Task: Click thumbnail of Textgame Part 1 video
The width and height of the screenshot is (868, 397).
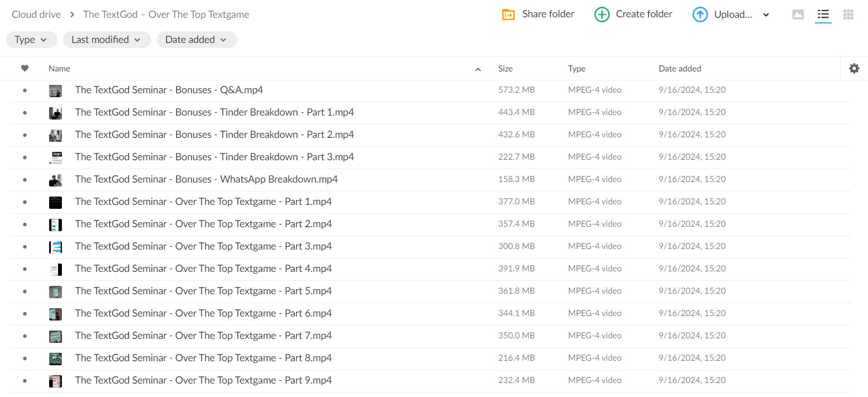Action: coord(55,202)
